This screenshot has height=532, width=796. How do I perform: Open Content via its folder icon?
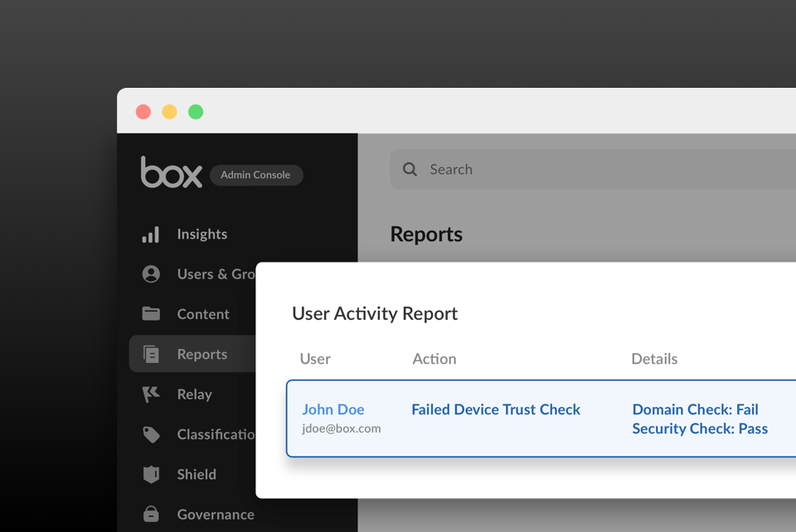[152, 314]
